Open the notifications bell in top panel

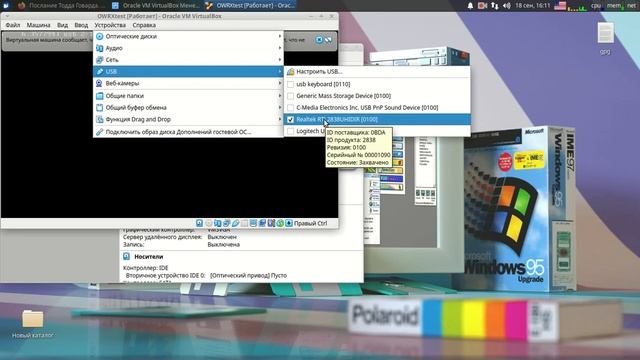coord(470,6)
